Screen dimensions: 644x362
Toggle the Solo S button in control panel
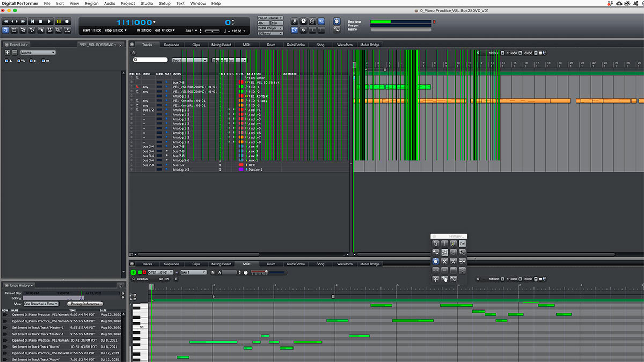click(x=303, y=30)
